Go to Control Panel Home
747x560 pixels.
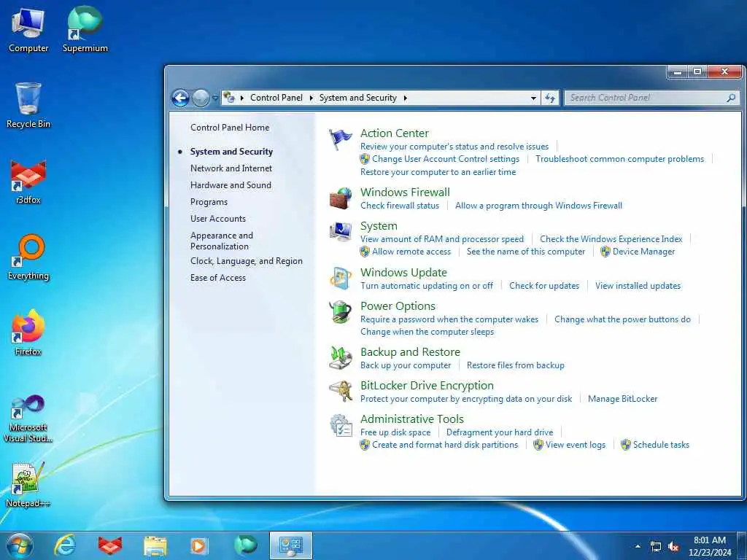click(x=230, y=128)
